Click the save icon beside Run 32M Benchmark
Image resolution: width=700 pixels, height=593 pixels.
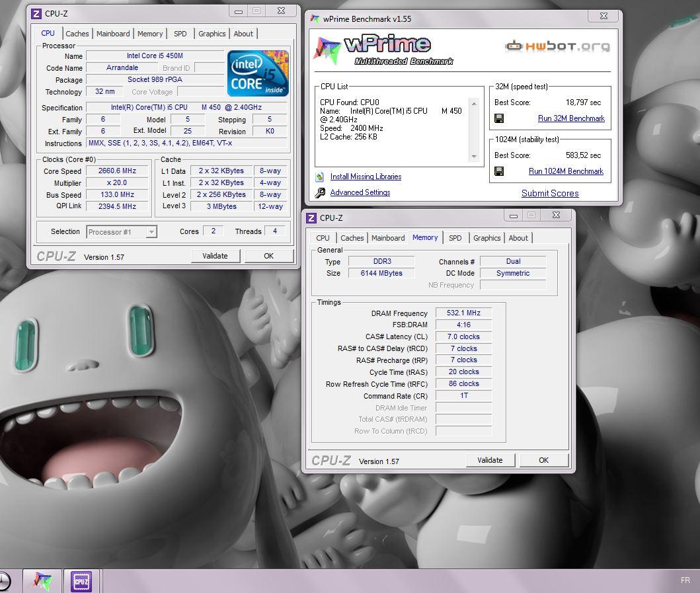click(499, 118)
